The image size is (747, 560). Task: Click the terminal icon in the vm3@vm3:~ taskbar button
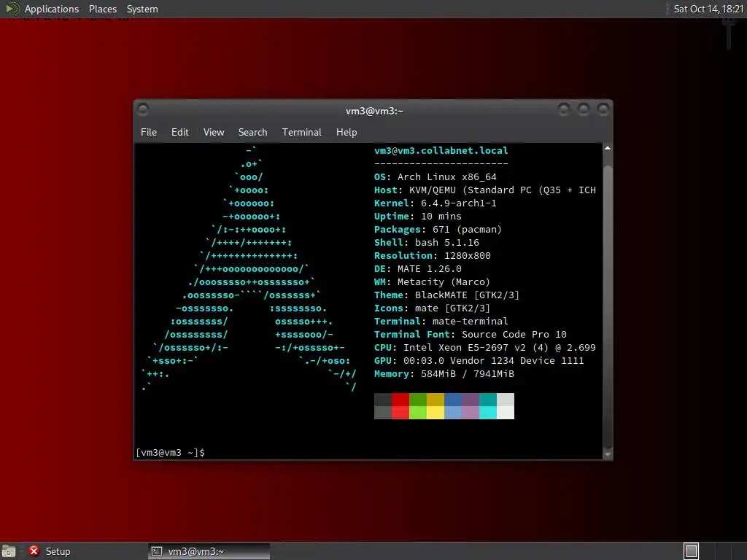click(x=157, y=551)
